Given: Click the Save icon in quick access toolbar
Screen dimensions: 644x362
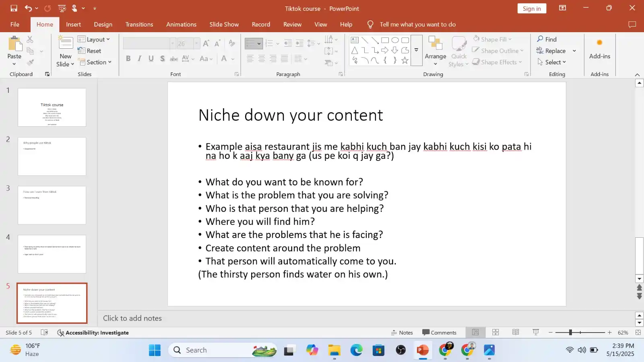Looking at the screenshot, I should coord(14,8).
